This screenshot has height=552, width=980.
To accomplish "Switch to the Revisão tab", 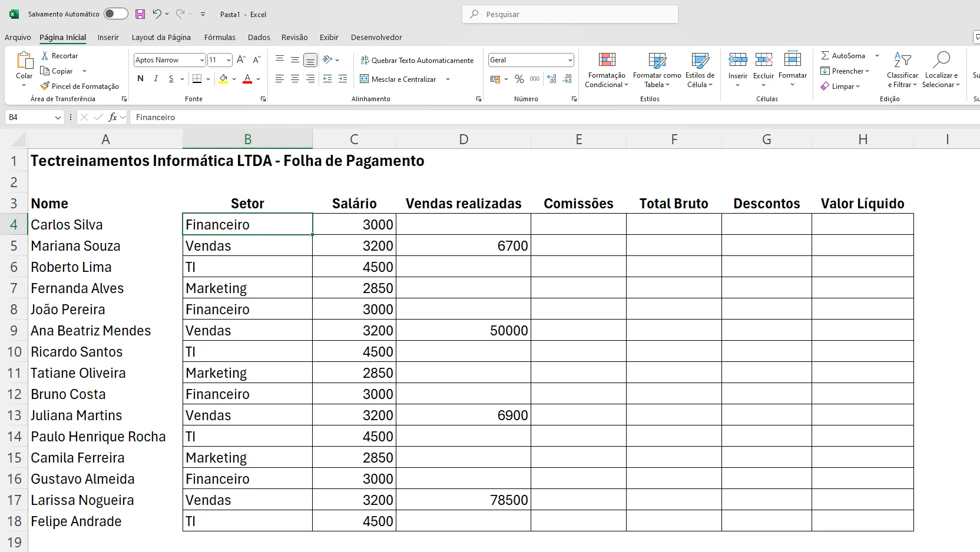I will click(x=294, y=37).
